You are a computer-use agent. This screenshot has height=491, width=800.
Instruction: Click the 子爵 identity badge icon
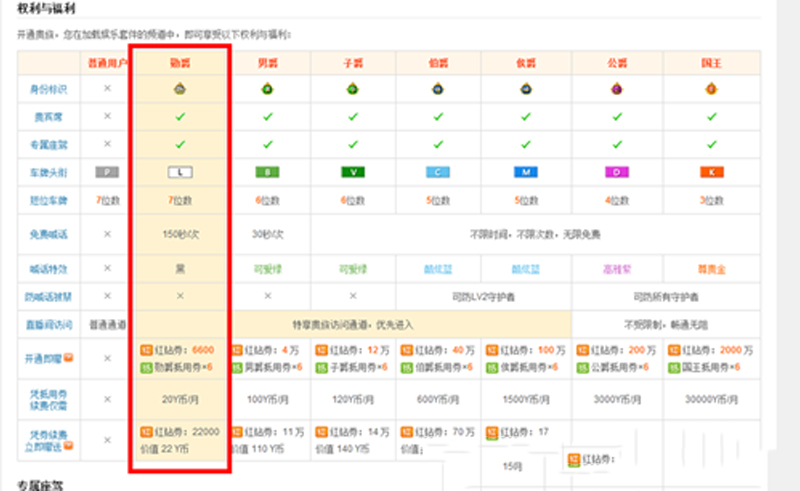[x=353, y=89]
